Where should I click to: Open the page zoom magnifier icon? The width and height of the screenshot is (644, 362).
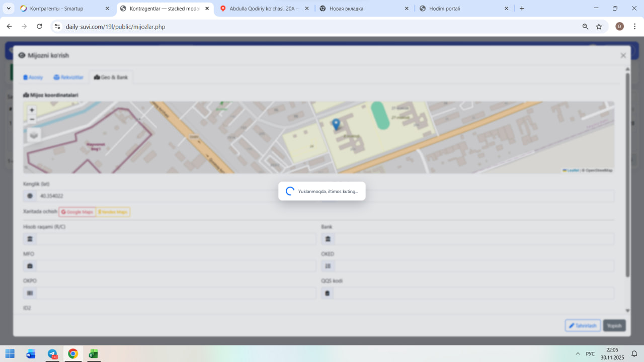click(x=585, y=27)
